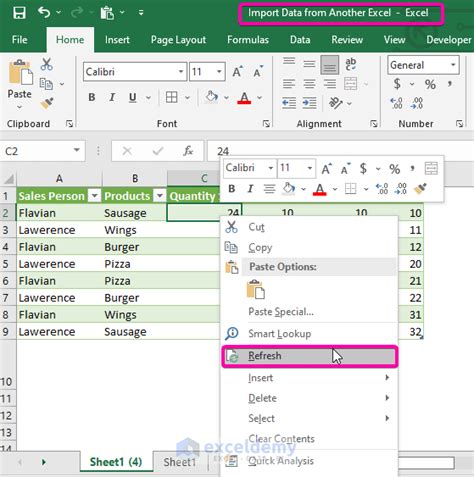Open the Customize Quick Access Toolbar dropdown
474x477 pixels.
pyautogui.click(x=141, y=13)
